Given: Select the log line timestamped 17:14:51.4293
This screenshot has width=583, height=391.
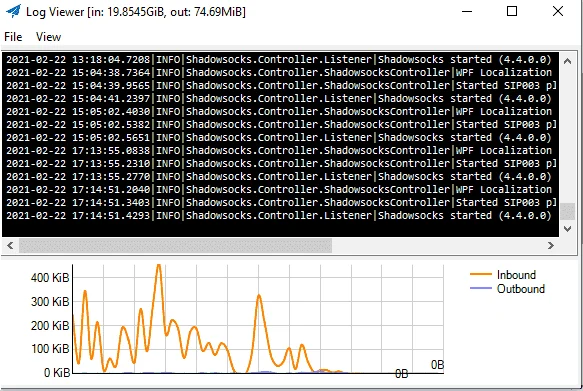Looking at the screenshot, I should 279,216.
